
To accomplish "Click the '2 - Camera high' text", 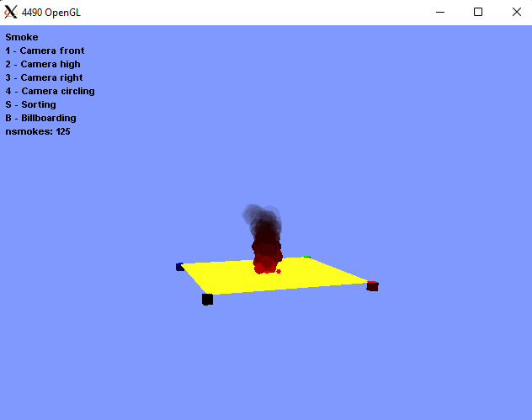I will tap(43, 64).
